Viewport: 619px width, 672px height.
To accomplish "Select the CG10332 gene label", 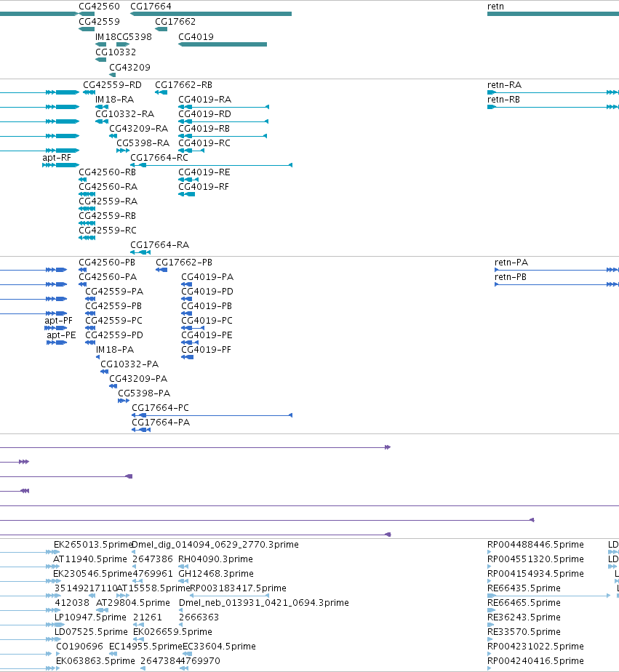I will pyautogui.click(x=116, y=52).
